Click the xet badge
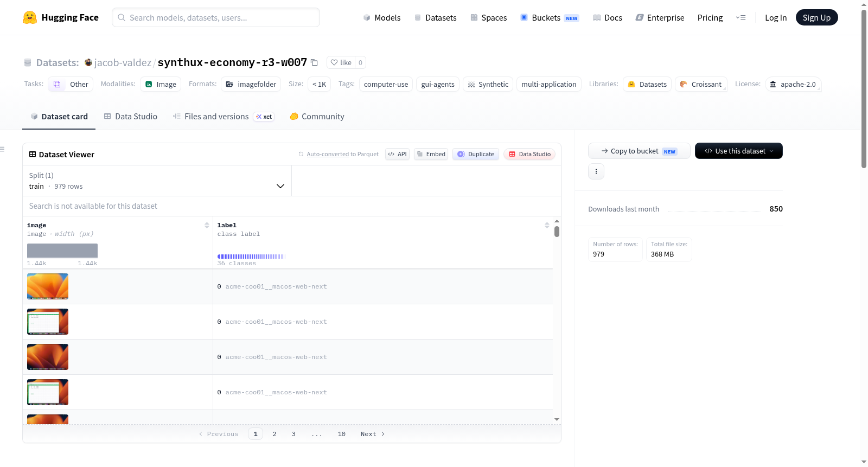Screen dimensions: 868x467 coord(264,117)
